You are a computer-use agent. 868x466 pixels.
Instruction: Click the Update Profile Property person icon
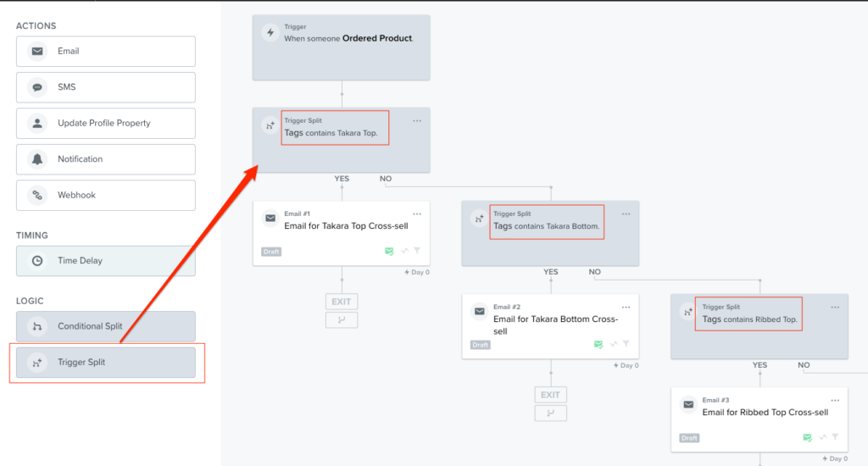pos(37,124)
